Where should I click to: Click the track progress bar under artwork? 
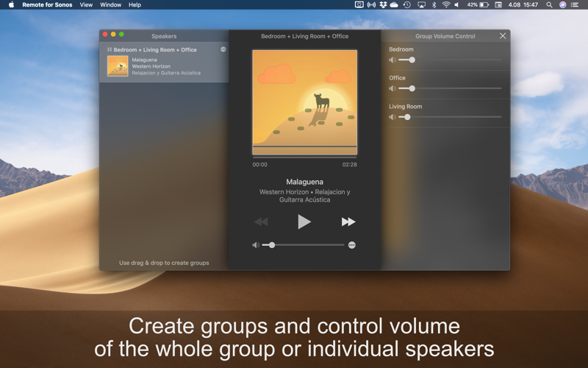point(304,158)
